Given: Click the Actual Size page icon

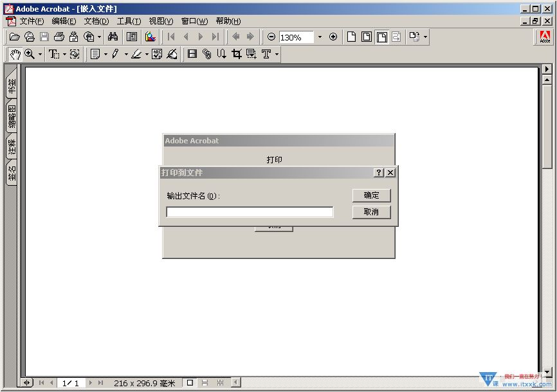Looking at the screenshot, I should (x=351, y=37).
